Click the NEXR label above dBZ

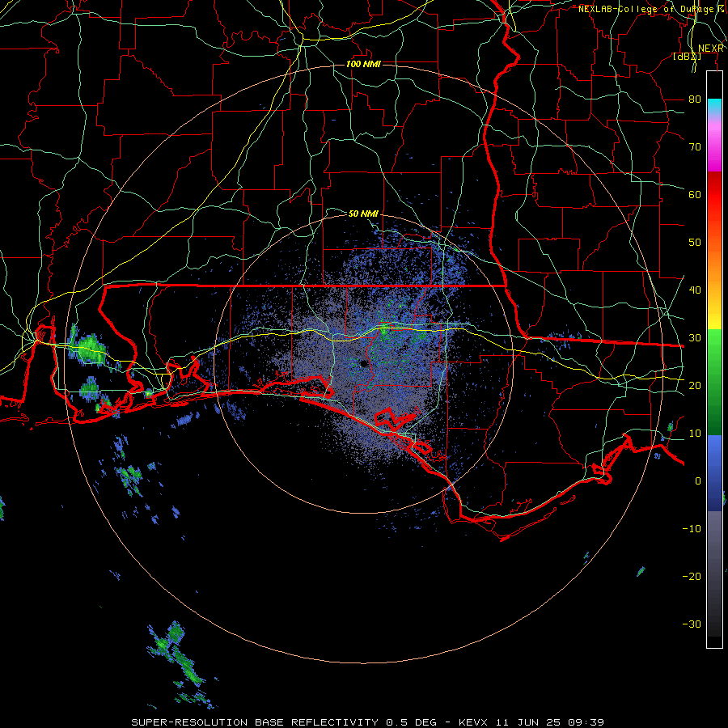[x=711, y=49]
